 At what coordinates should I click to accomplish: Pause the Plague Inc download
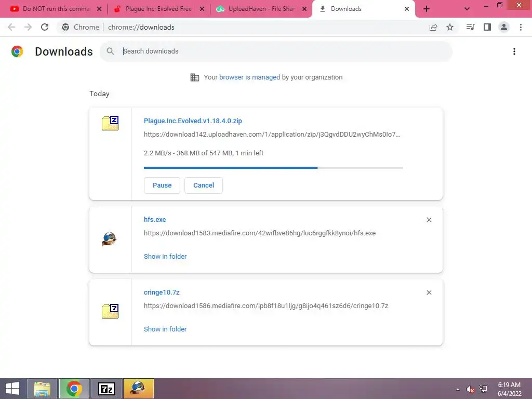coord(162,185)
